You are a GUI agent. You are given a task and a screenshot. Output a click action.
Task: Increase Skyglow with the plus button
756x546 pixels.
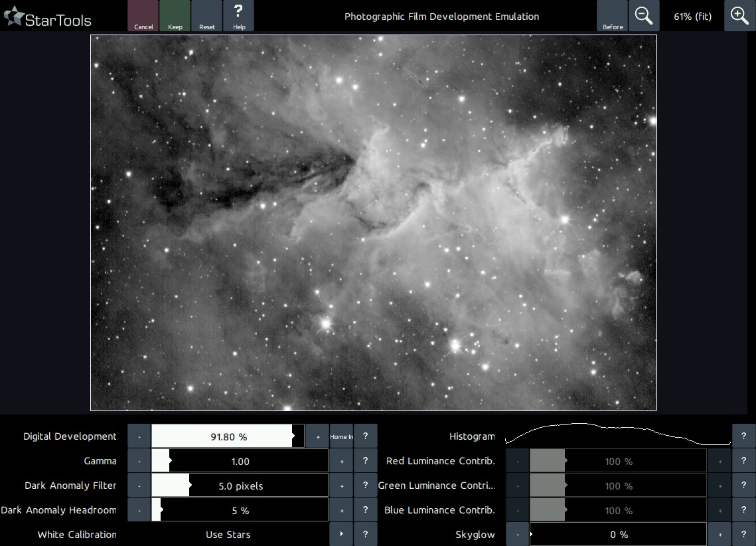click(x=719, y=535)
